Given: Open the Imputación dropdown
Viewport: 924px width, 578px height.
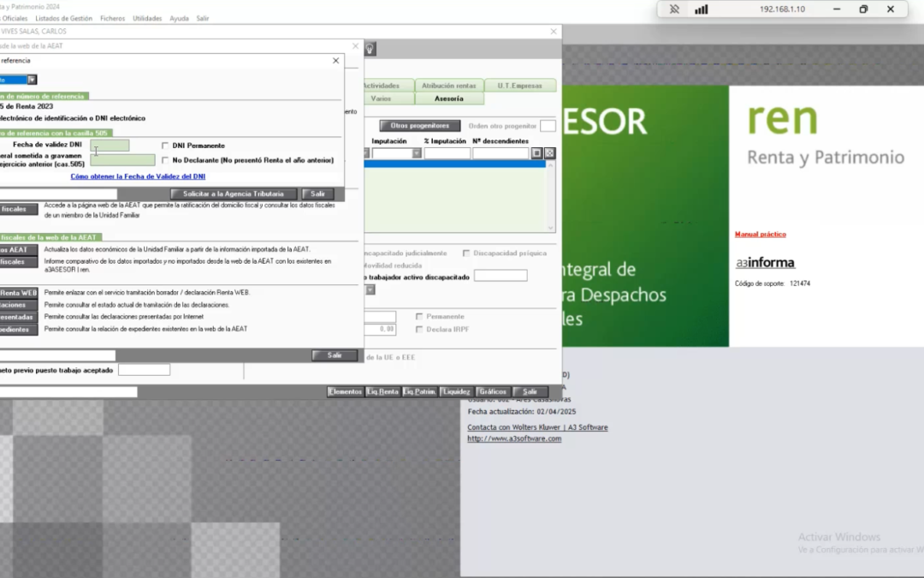Looking at the screenshot, I should tap(417, 153).
